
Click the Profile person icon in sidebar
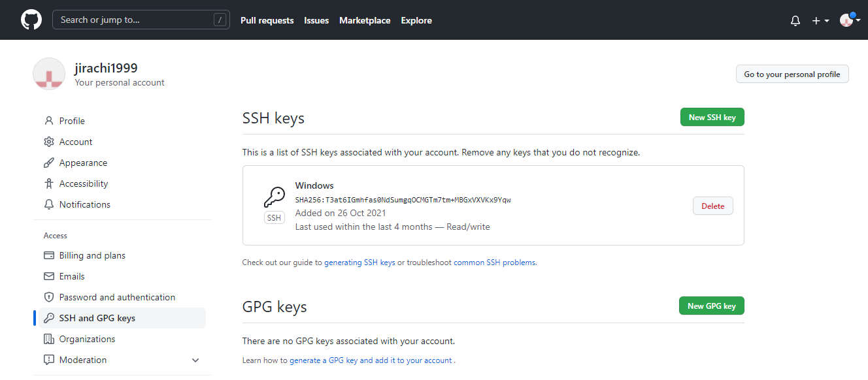[x=48, y=121]
